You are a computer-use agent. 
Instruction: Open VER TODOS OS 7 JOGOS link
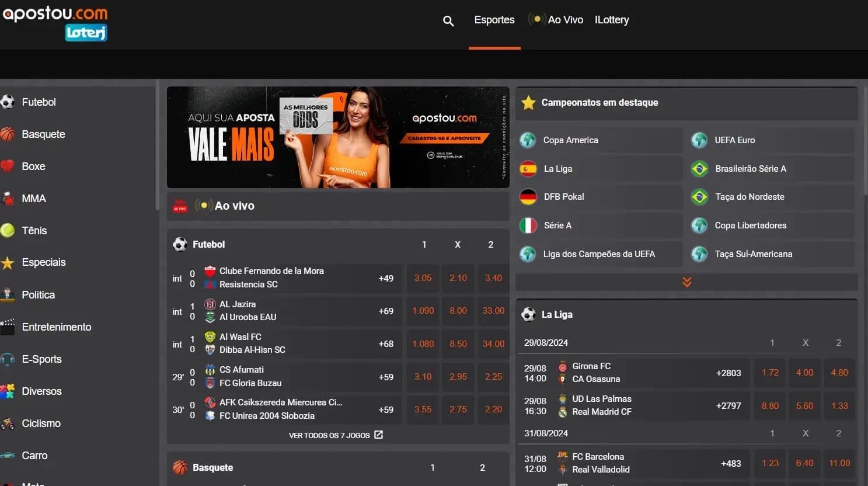tap(336, 435)
